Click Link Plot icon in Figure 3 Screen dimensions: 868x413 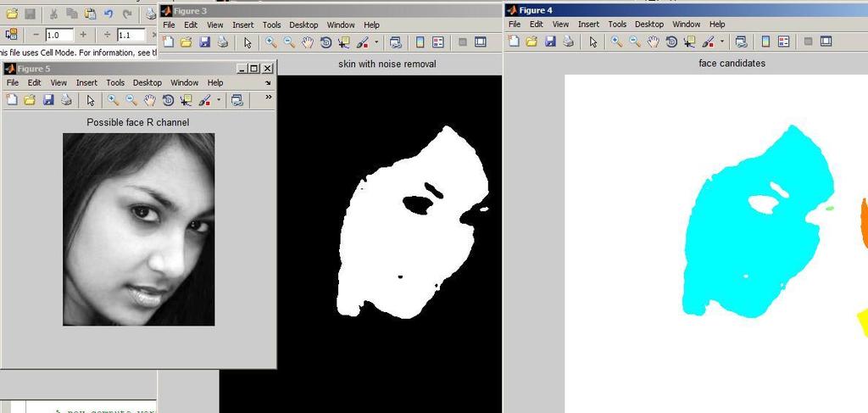[x=396, y=42]
